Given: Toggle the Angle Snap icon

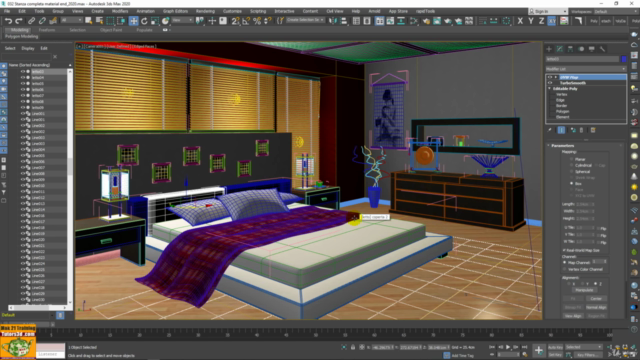Looking at the screenshot, I should pyautogui.click(x=246, y=20).
